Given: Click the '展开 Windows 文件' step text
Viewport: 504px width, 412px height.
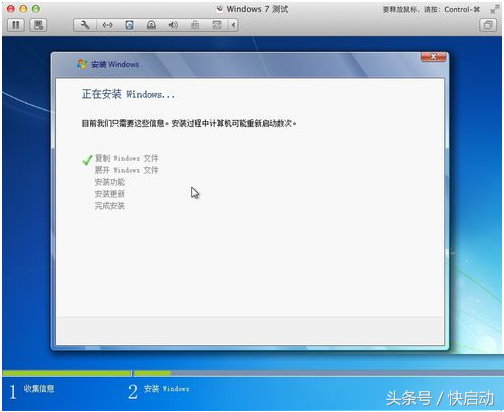Looking at the screenshot, I should click(x=126, y=170).
